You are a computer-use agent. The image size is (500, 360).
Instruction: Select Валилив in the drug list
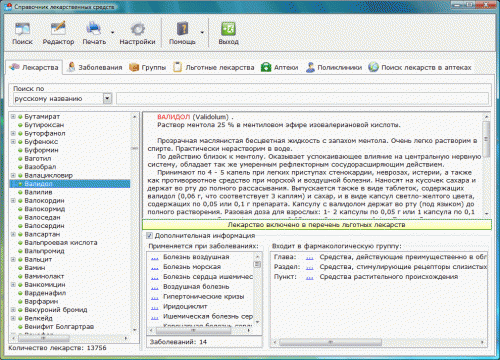(x=38, y=192)
